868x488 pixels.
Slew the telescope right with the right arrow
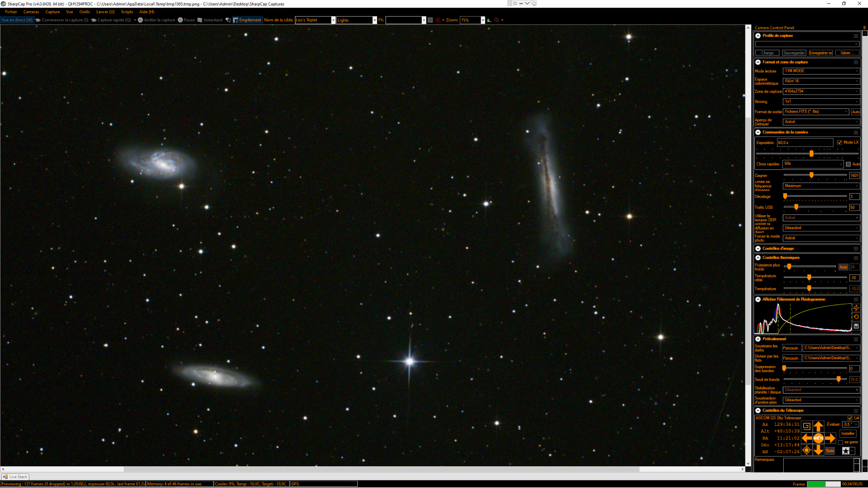(830, 438)
